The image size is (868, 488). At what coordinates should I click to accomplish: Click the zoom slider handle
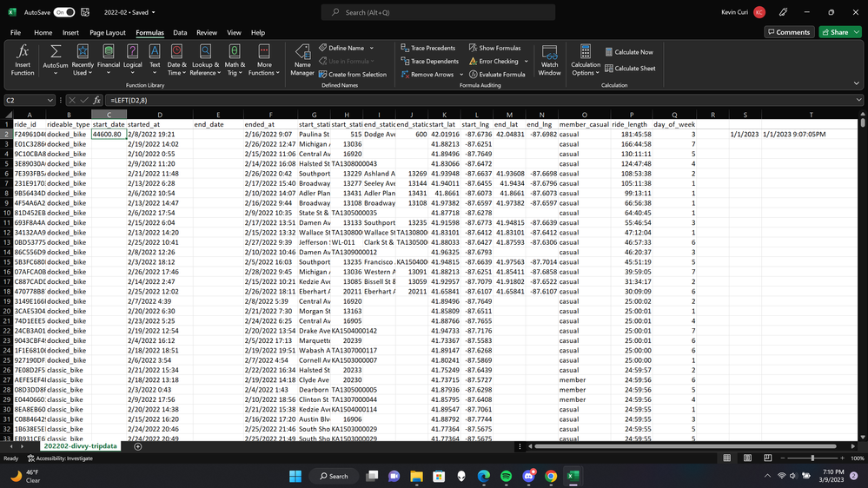(812, 458)
